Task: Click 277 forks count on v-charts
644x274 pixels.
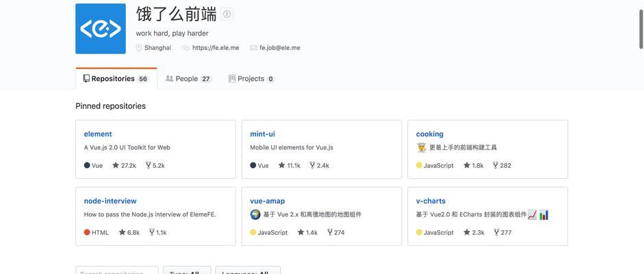Action: click(506, 232)
